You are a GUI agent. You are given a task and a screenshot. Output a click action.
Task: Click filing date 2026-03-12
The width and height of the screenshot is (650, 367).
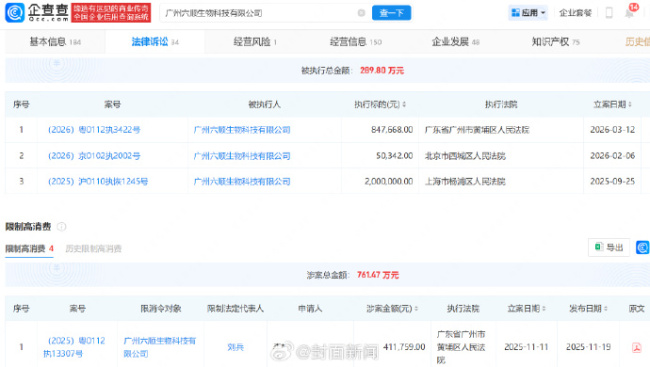612,130
